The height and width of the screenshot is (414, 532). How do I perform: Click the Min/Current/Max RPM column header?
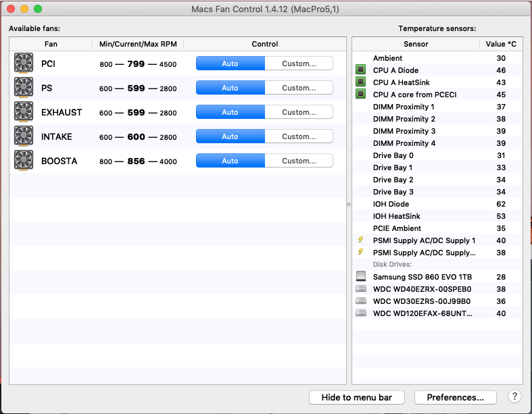point(138,44)
